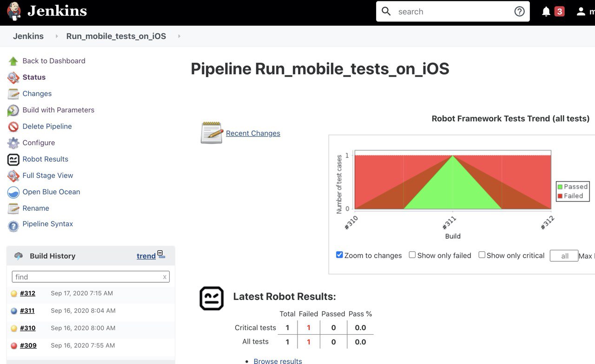Screen dimensions: 595x364
Task: Click the Open Blue Ocean icon
Action: point(13,192)
